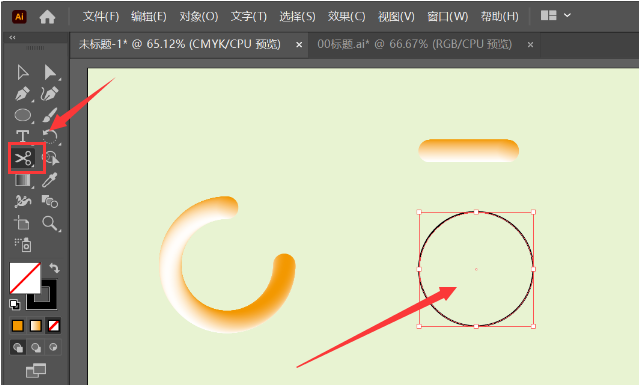Open the 效果(C) menu
The image size is (639, 385).
[346, 16]
